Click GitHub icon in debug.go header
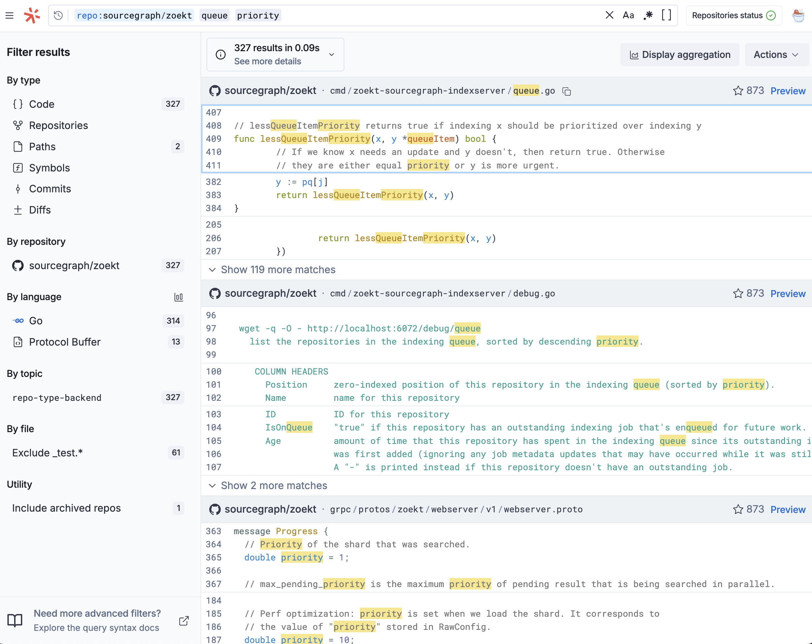 pos(215,293)
